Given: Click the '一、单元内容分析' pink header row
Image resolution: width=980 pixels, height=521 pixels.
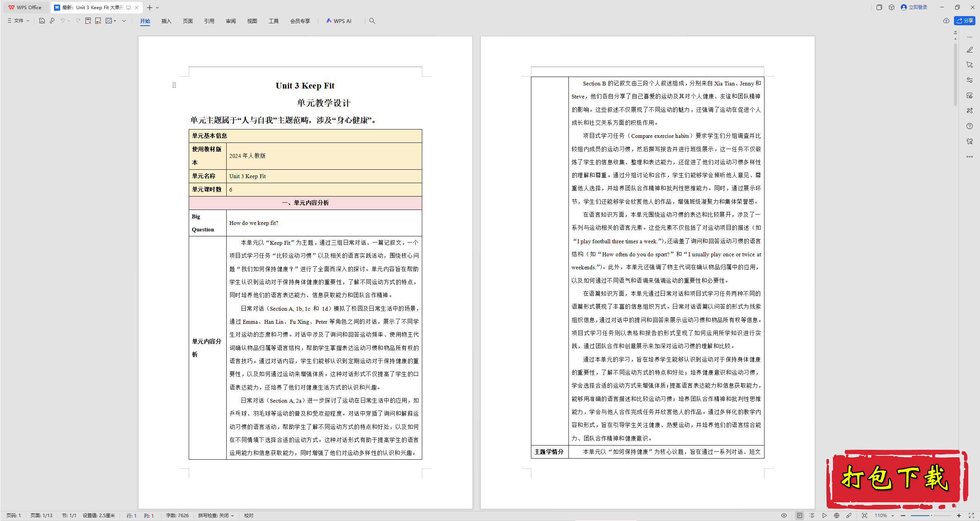Looking at the screenshot, I should pyautogui.click(x=305, y=203).
